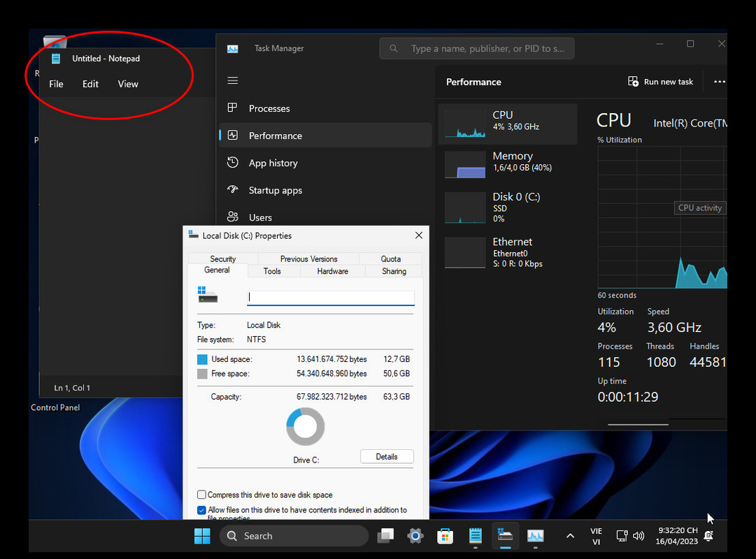Close the Local Disk (C:) Properties dialog
Screen dimensions: 756x559
pos(418,235)
